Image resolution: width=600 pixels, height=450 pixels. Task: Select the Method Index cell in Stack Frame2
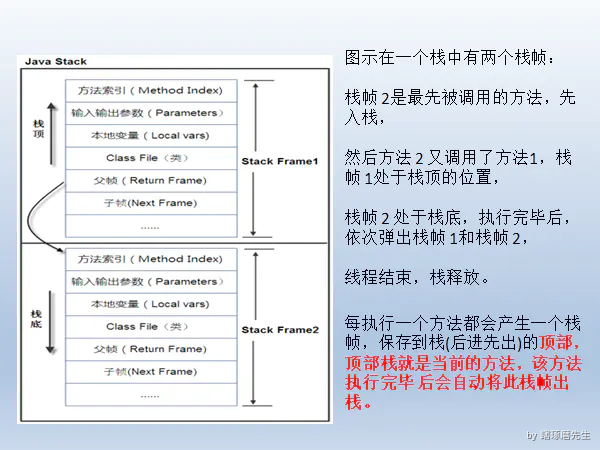point(151,259)
